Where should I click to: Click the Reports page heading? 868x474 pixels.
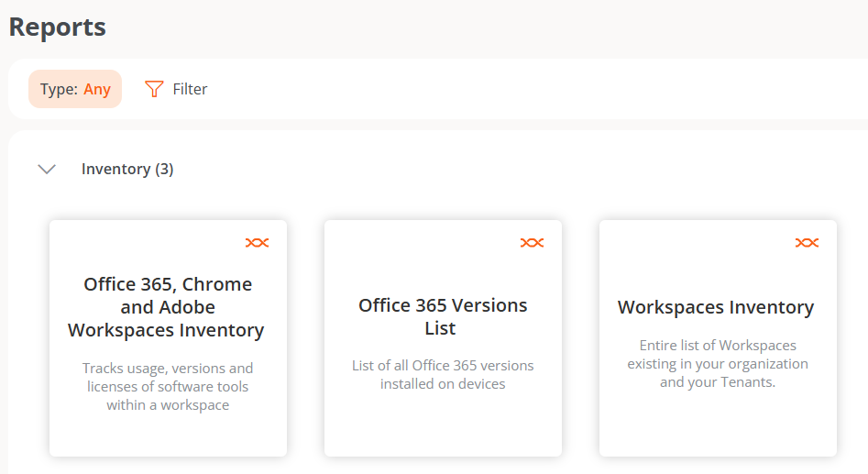coord(57,27)
